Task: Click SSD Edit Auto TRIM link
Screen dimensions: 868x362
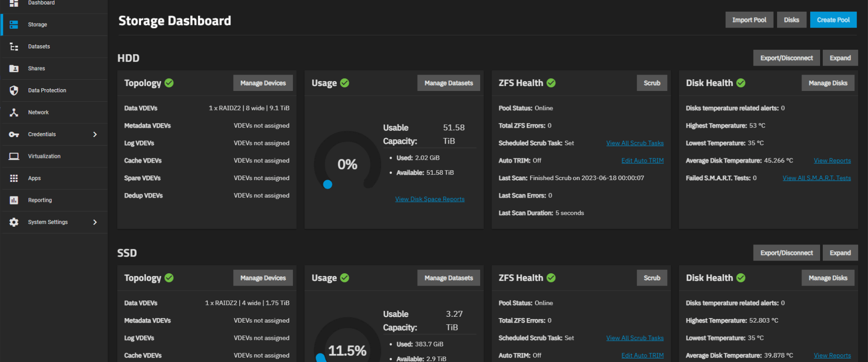Action: point(642,356)
